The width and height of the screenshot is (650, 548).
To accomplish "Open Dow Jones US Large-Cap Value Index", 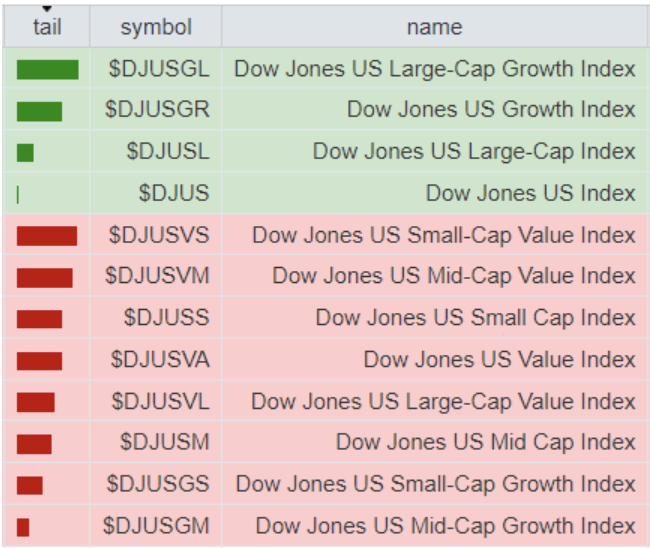I will [x=443, y=401].
